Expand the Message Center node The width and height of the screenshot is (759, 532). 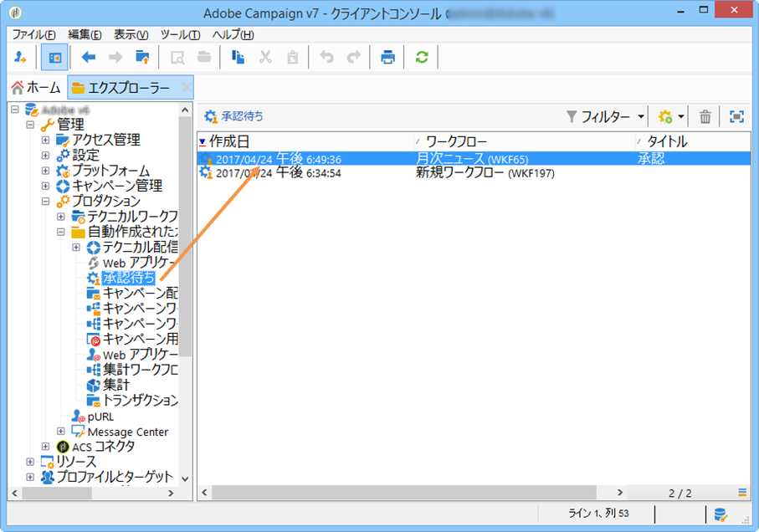pos(61,431)
